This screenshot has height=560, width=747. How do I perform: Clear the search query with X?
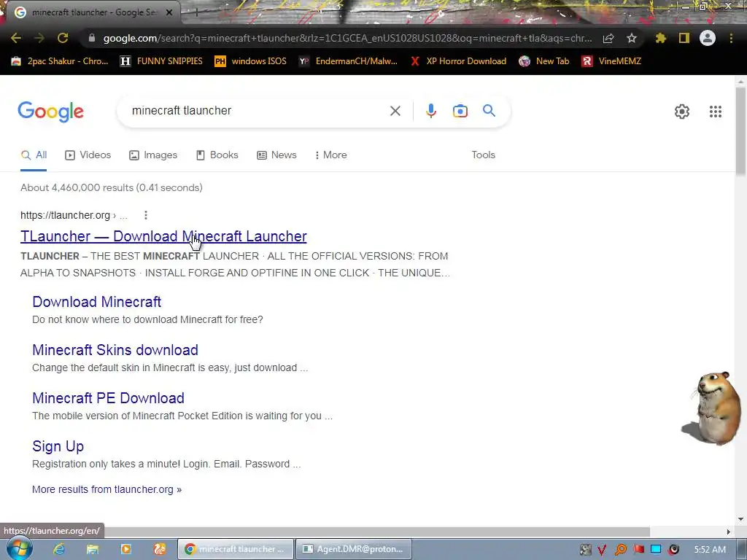point(395,111)
